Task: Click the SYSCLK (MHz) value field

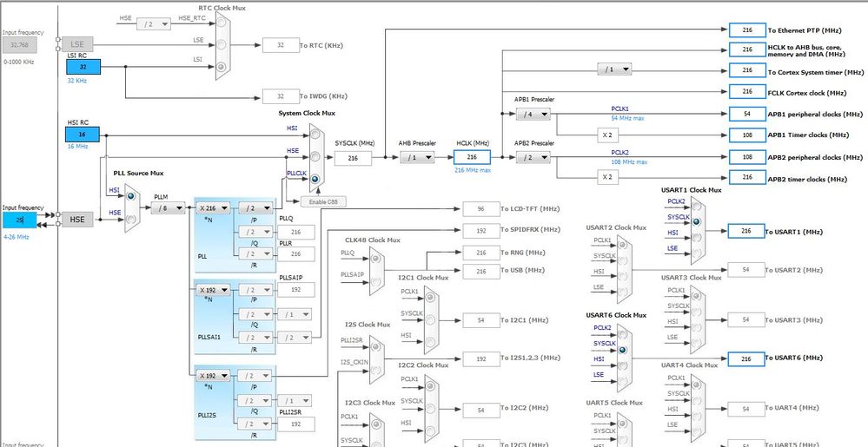Action: coord(353,158)
